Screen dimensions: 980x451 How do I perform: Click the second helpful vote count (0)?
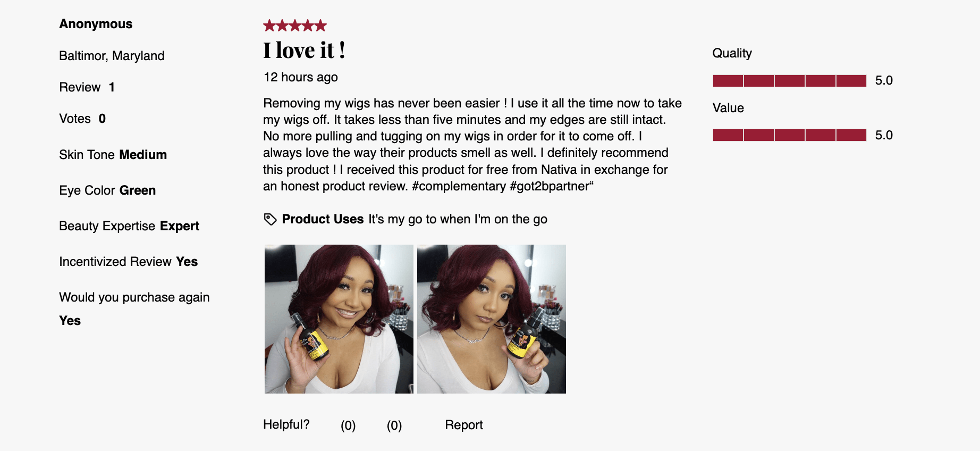click(394, 425)
